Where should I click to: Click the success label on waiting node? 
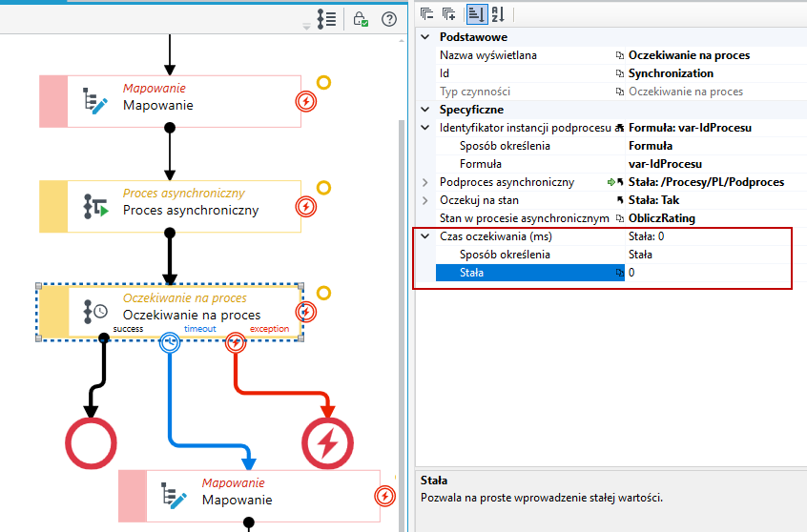[128, 329]
